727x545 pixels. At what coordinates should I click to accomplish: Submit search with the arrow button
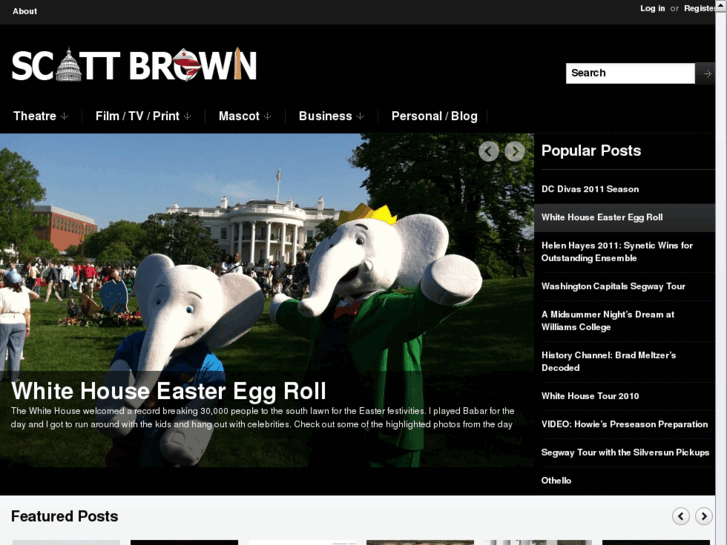707,73
